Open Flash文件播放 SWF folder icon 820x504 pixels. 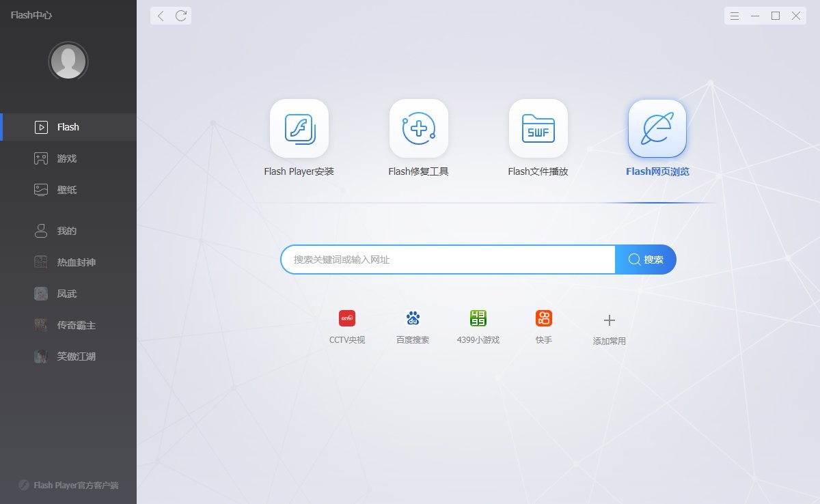pos(538,128)
